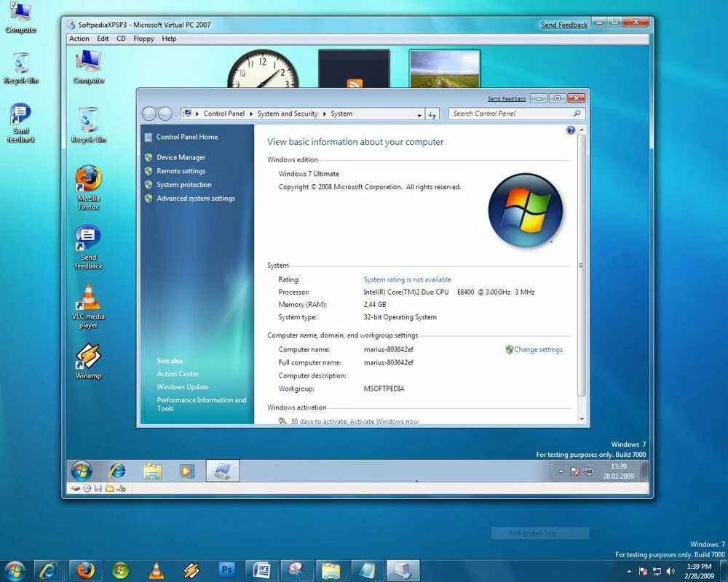
Task: Click the Forward navigation button
Action: tap(165, 113)
